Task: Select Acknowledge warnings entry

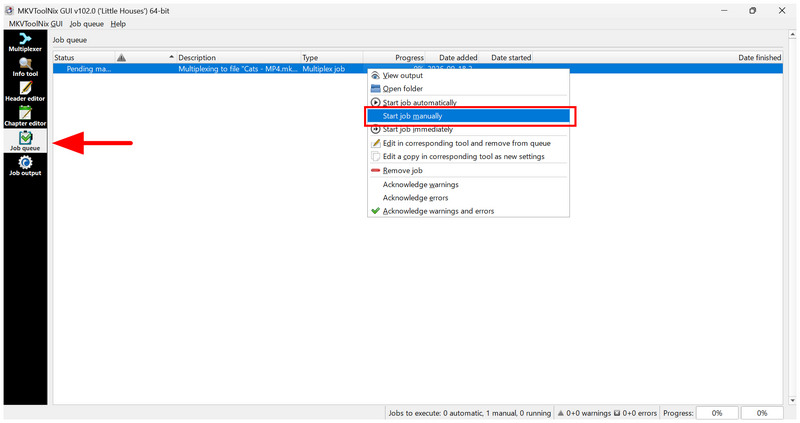Action: click(468, 185)
